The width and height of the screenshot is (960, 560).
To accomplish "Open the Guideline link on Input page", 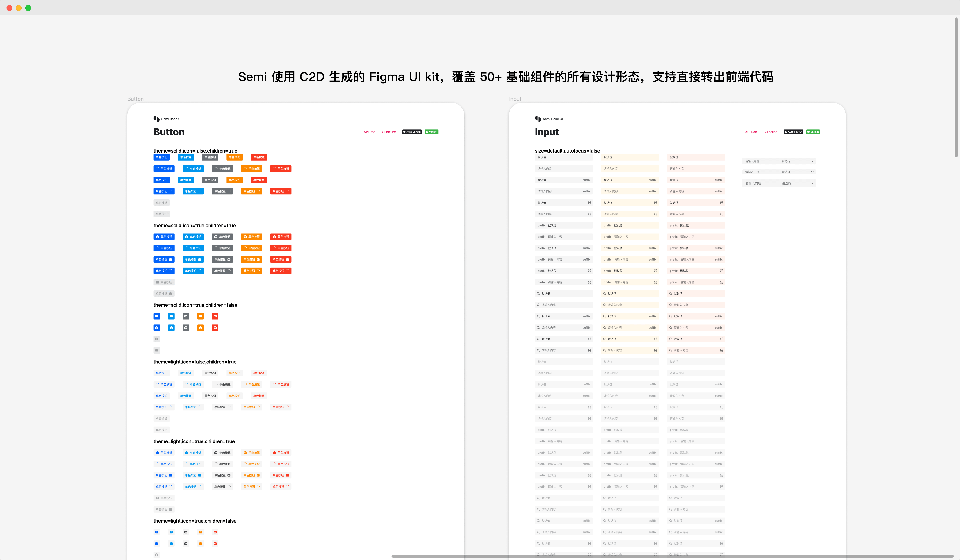I will click(770, 132).
